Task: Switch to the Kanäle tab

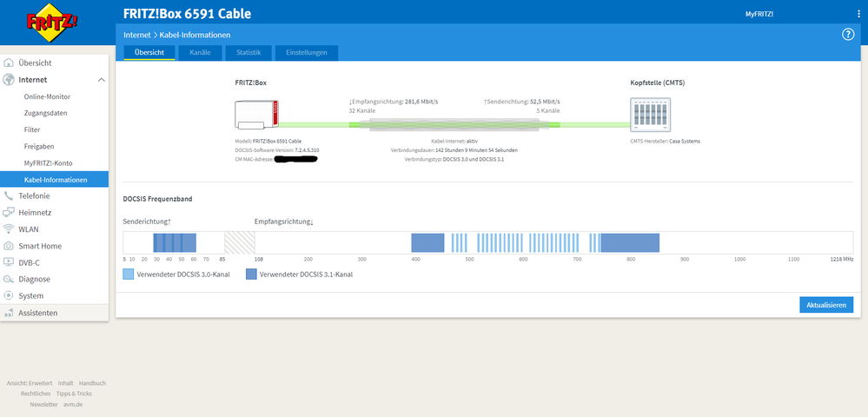Action: point(200,53)
